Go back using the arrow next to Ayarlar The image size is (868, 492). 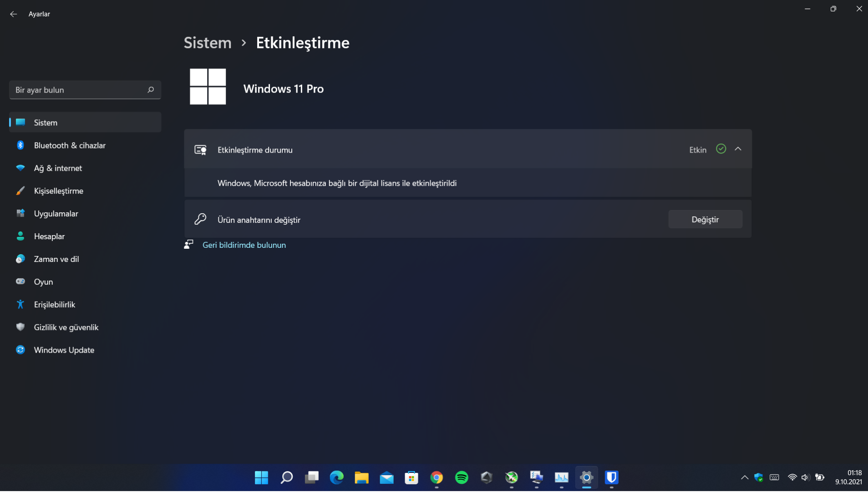[x=14, y=14]
